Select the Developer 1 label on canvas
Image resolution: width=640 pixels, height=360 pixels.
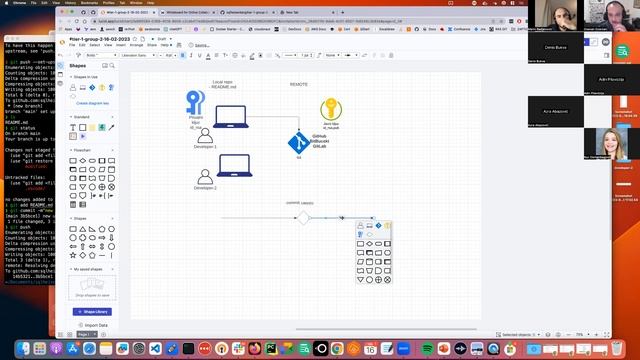[205, 147]
